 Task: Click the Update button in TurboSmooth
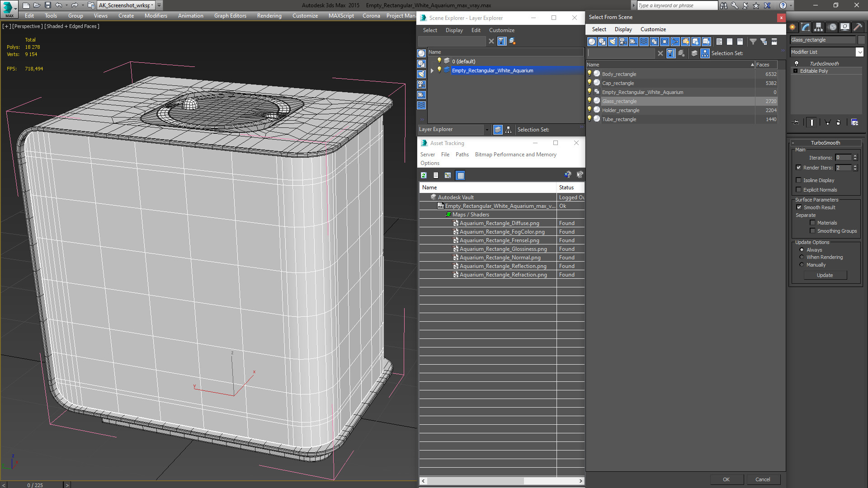825,275
